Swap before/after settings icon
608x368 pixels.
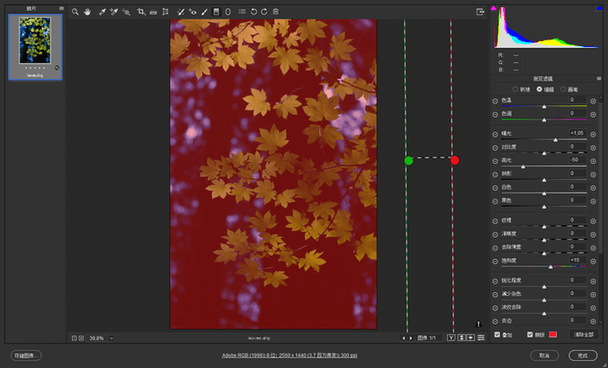point(461,338)
